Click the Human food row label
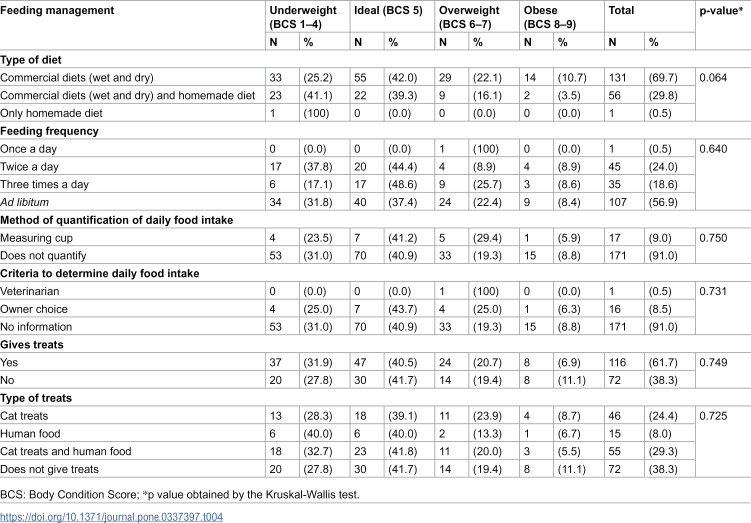The image size is (751, 523). [x=30, y=434]
